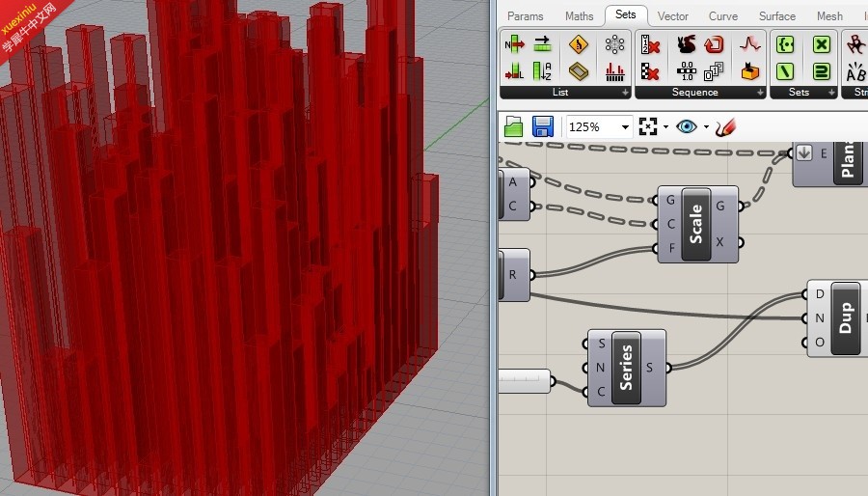Image resolution: width=868 pixels, height=496 pixels.
Task: Click the number slider feeding Series
Action: coord(525,381)
